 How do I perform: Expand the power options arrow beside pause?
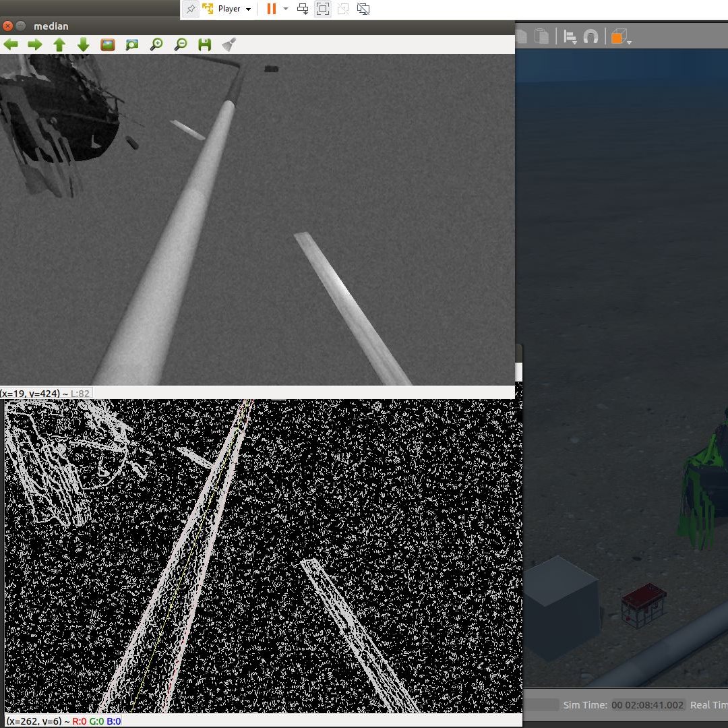(286, 9)
